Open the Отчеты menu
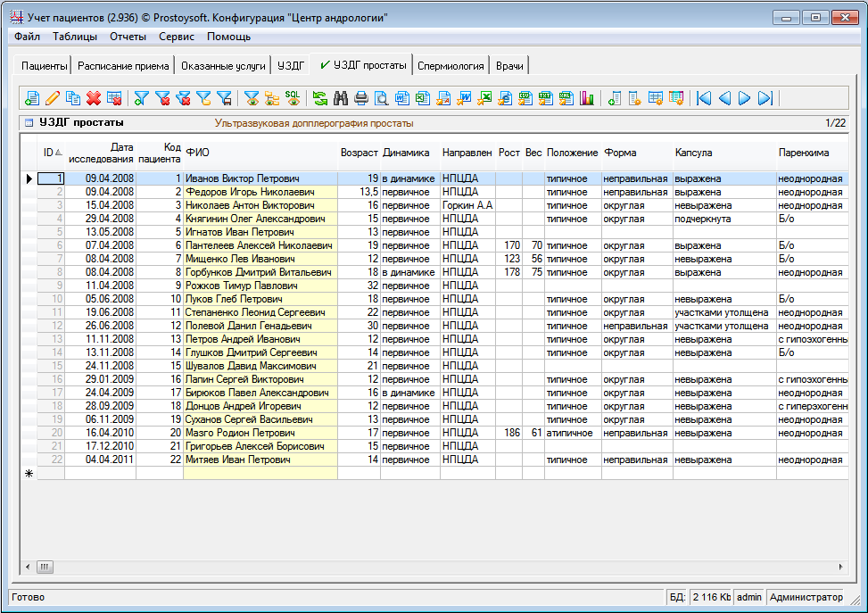 (x=128, y=37)
